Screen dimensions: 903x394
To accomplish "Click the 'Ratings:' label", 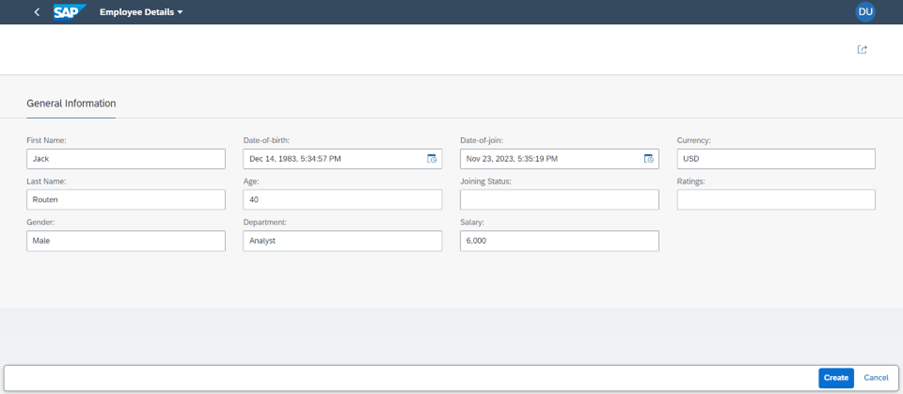I will point(691,181).
